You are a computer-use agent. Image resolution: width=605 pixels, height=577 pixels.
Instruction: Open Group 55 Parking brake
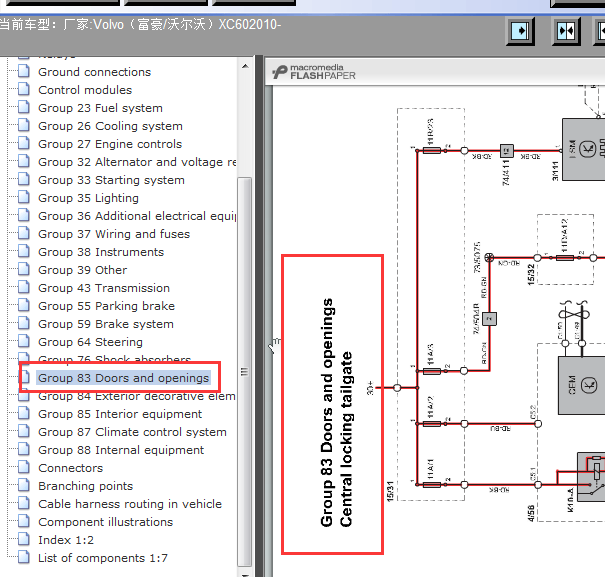tap(106, 306)
